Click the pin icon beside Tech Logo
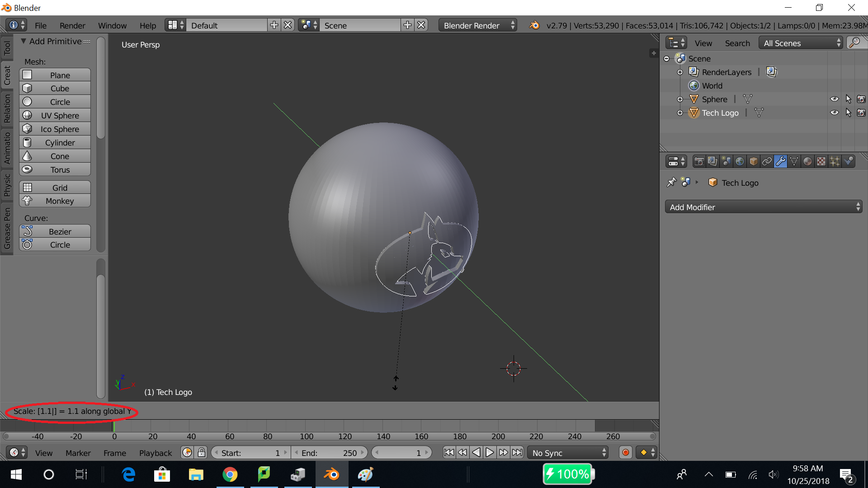This screenshot has width=868, height=488. click(x=671, y=183)
